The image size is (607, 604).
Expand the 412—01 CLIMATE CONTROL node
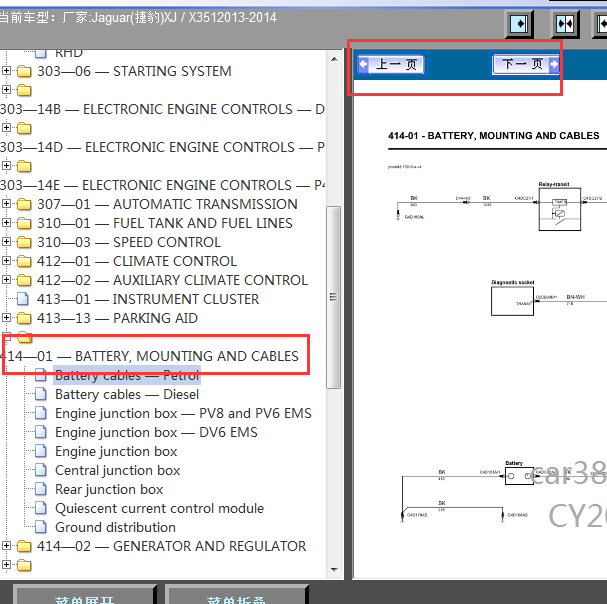click(x=6, y=261)
